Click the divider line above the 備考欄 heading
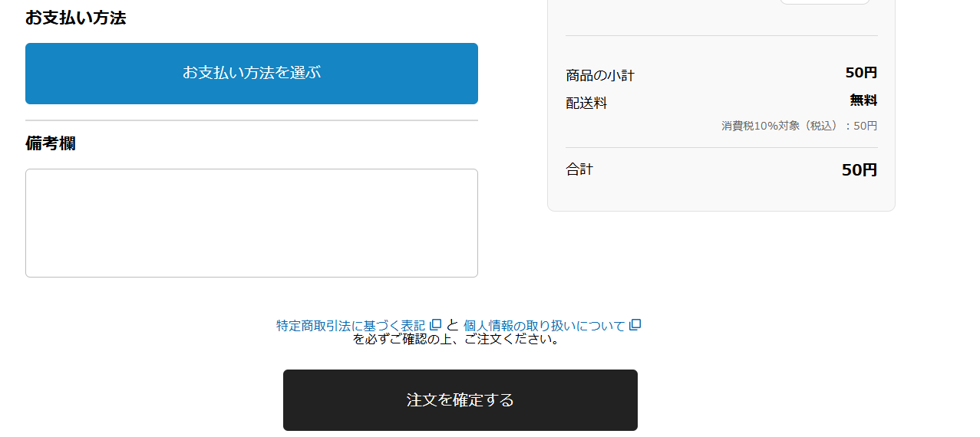980x437 pixels. (252, 120)
